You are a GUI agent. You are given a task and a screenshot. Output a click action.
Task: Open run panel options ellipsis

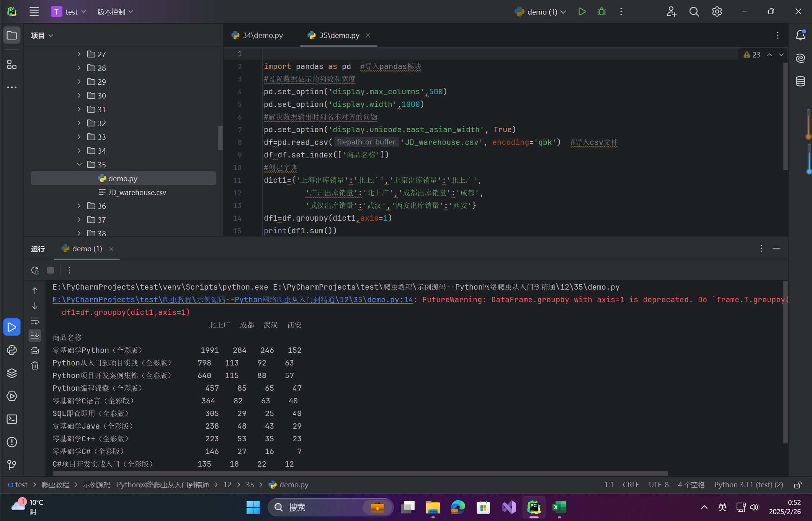point(761,249)
